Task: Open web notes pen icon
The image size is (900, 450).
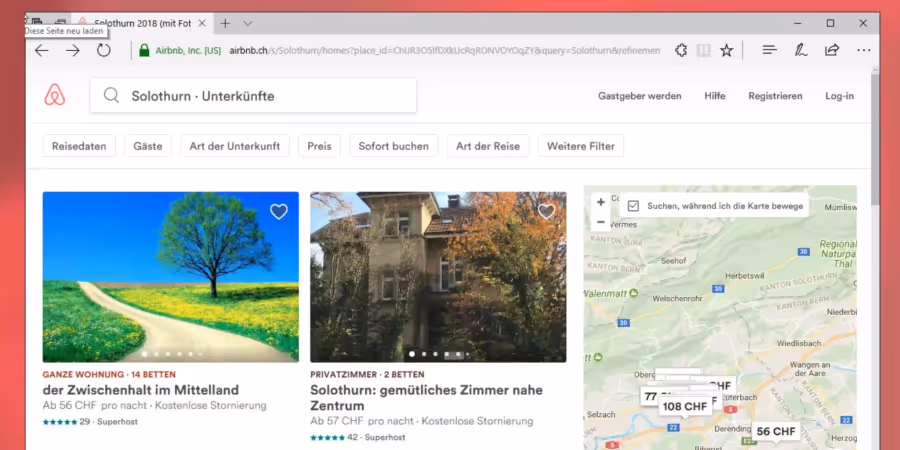Action: (x=801, y=51)
